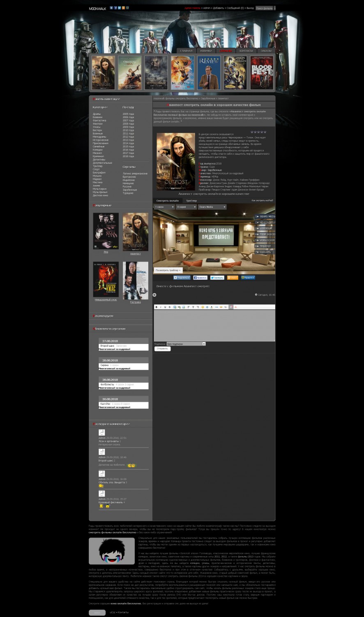Select player source 7 СКАЧАТЬ
This screenshot has height=617, width=364.
pos(265,252)
